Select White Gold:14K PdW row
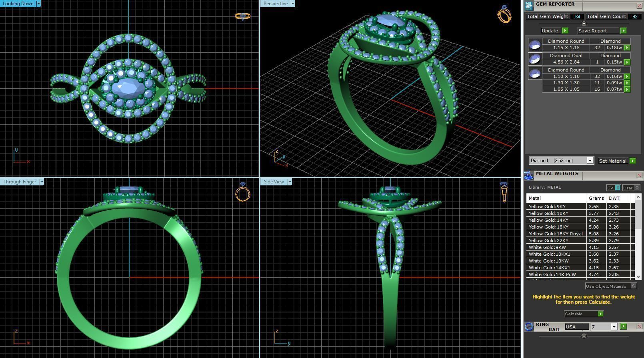The width and height of the screenshot is (644, 358). coord(580,274)
